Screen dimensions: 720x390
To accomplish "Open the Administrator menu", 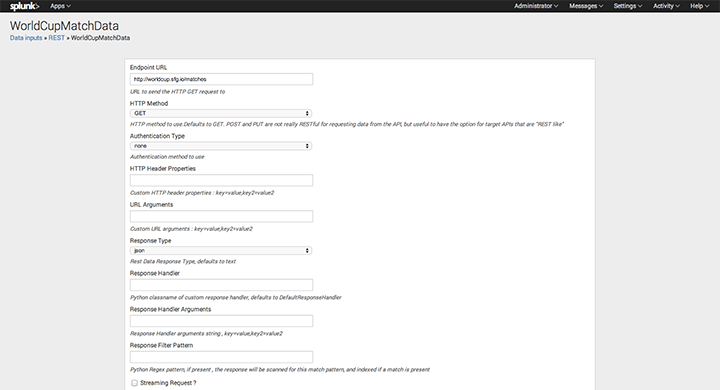I will 536,6.
